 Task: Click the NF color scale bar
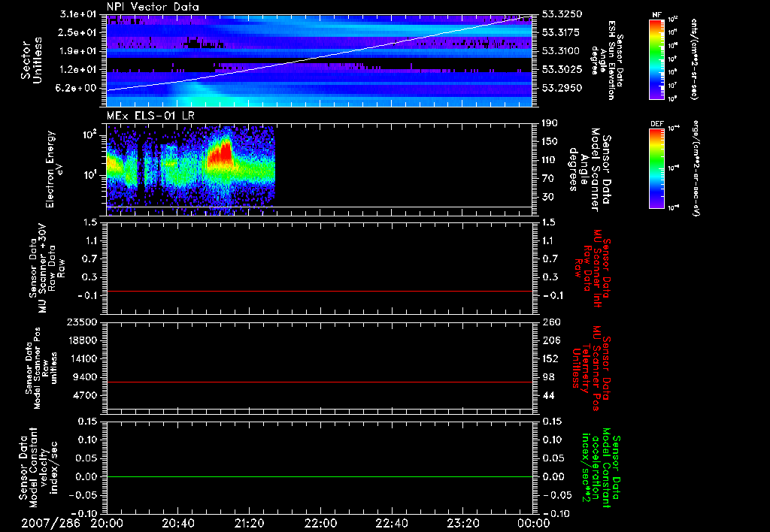pyautogui.click(x=656, y=59)
